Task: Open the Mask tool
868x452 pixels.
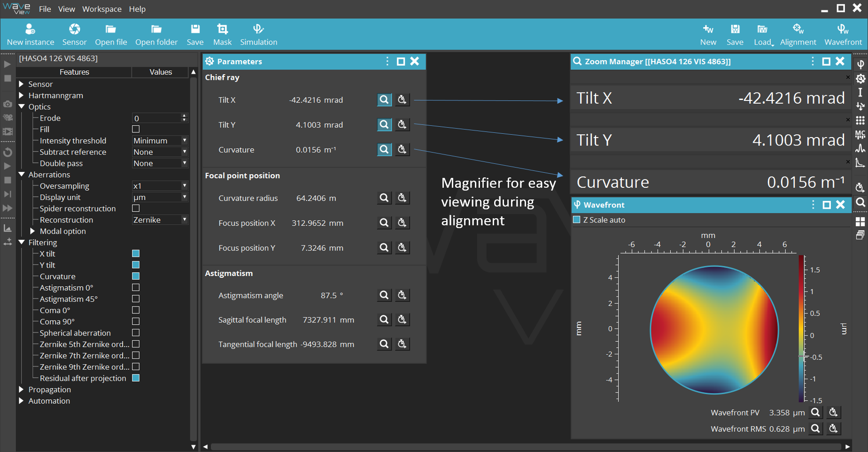Action: [x=222, y=35]
